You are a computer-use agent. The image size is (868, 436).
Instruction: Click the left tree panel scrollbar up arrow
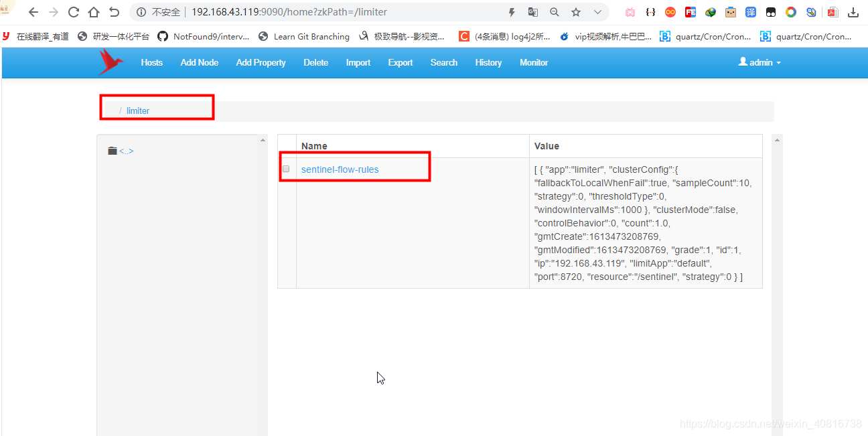pyautogui.click(x=263, y=141)
